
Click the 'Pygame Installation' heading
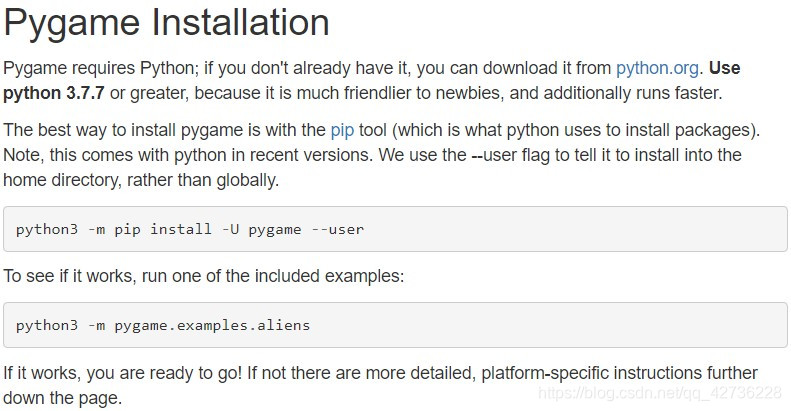click(x=166, y=23)
